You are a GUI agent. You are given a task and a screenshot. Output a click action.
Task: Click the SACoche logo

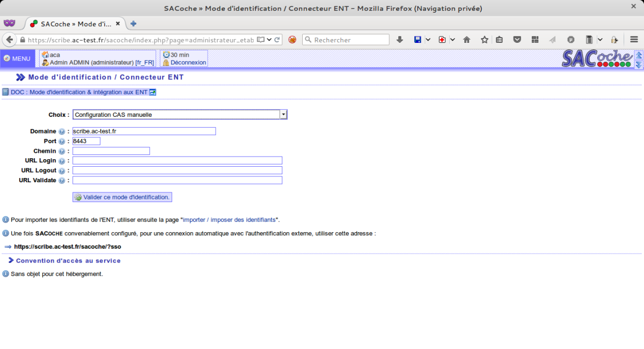[x=597, y=58]
